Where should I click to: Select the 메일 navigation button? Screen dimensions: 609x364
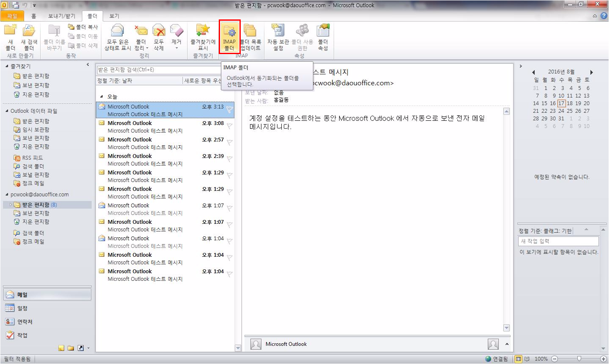(47, 295)
